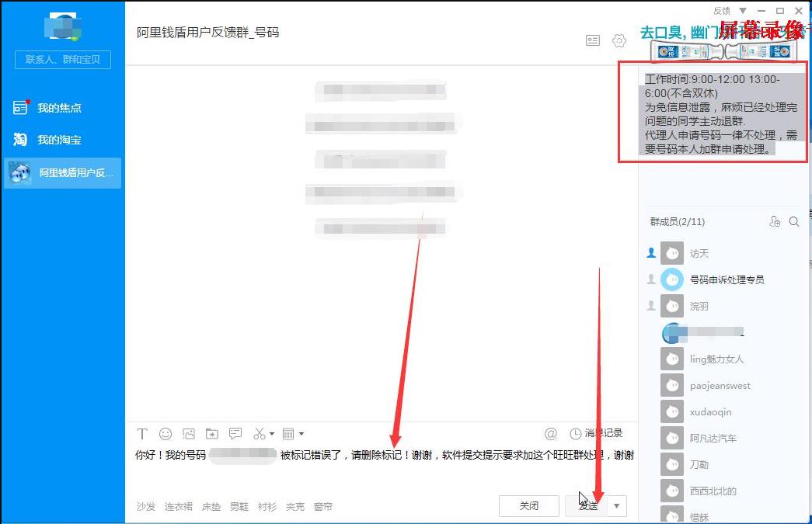Search group members with magnifier icon

[794, 221]
